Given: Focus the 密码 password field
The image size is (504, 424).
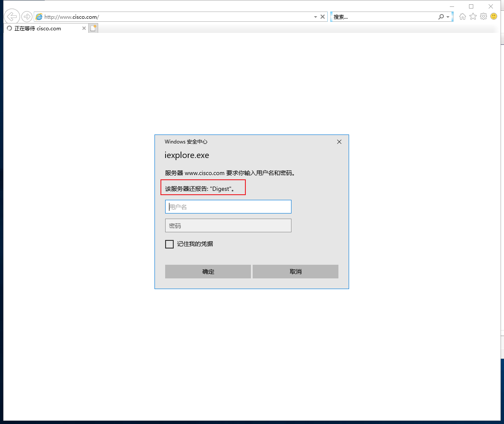Looking at the screenshot, I should (x=228, y=225).
